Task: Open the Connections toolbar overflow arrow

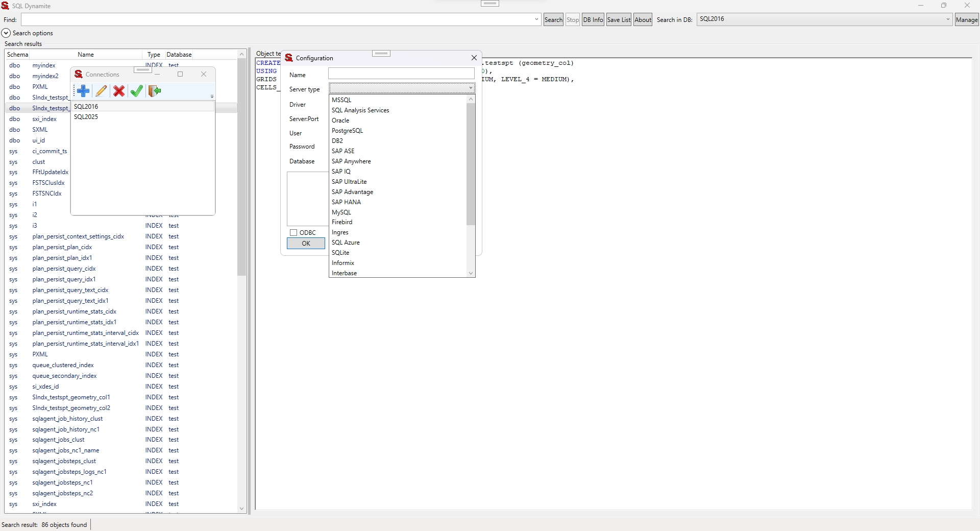Action: tap(212, 96)
